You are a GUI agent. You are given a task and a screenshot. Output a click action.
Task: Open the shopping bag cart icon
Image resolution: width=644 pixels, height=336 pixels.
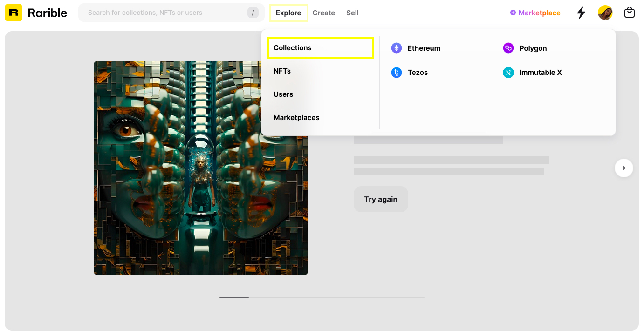point(630,13)
